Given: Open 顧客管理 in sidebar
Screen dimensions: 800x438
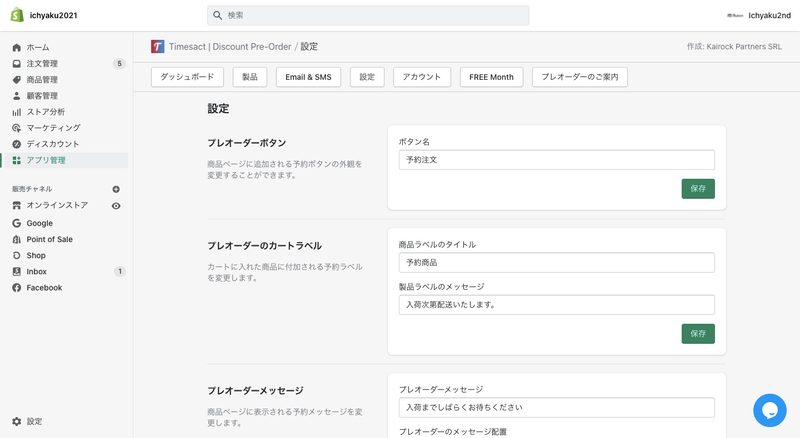Looking at the screenshot, I should (x=42, y=95).
